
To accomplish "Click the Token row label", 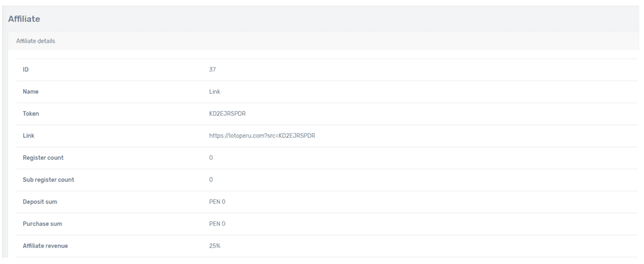I will [x=31, y=114].
